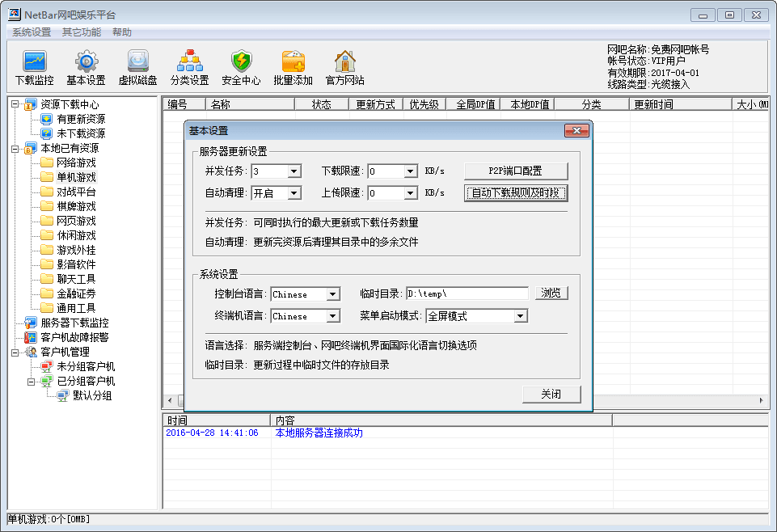Open the 并发任务 dropdown

coord(293,171)
